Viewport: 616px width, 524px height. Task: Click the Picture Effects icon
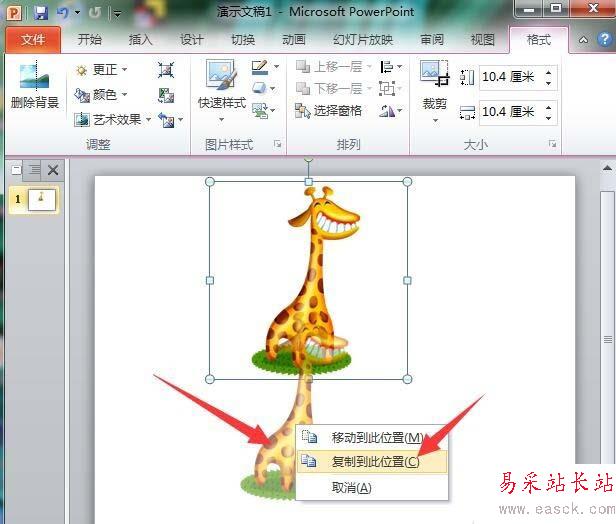(x=259, y=88)
